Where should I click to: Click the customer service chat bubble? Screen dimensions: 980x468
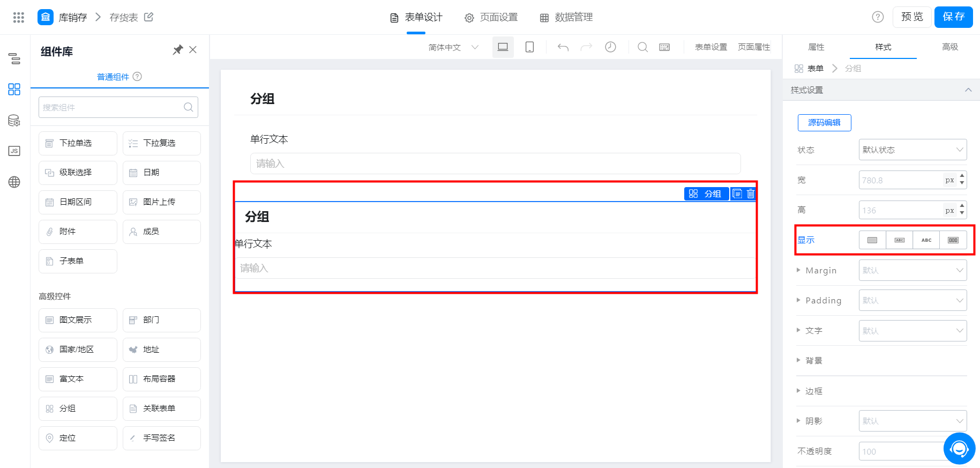tap(959, 448)
